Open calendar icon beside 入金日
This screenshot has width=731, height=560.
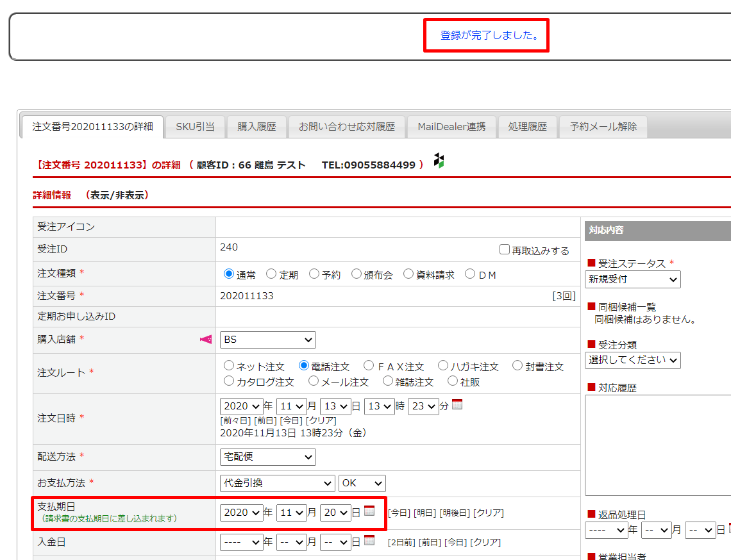(x=369, y=540)
